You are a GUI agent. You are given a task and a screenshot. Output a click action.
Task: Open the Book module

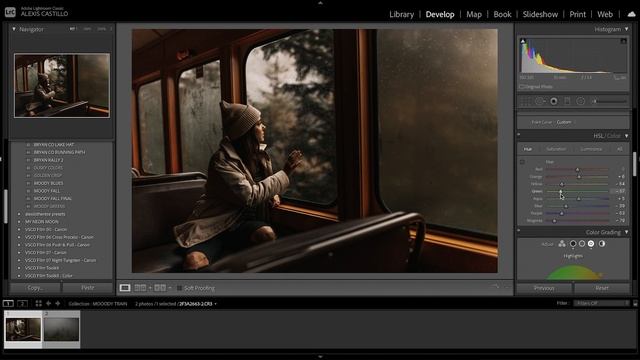(502, 14)
